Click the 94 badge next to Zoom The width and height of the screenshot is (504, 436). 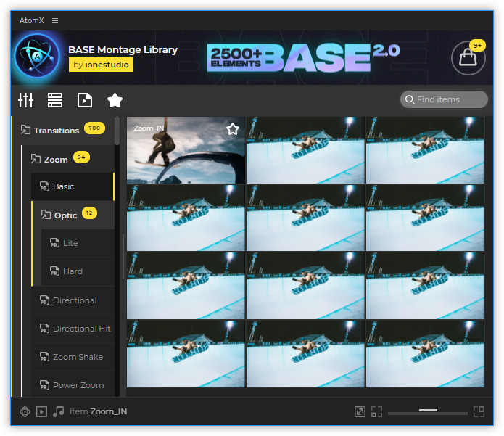point(81,157)
